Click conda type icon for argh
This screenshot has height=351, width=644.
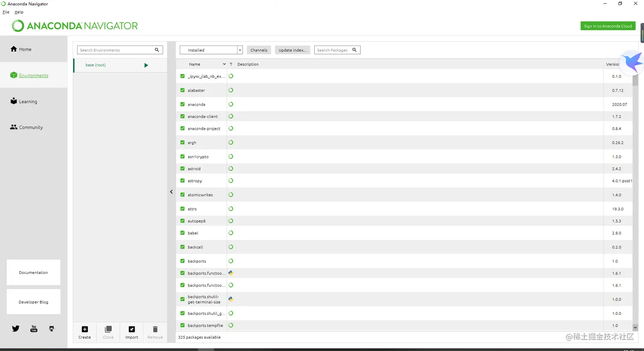[x=231, y=143]
